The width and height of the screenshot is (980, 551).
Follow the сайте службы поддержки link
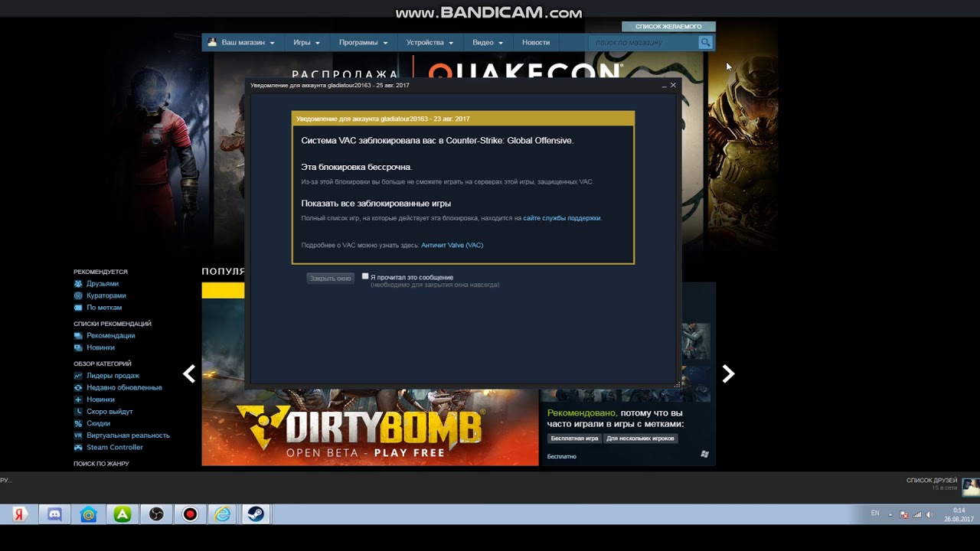click(x=562, y=218)
